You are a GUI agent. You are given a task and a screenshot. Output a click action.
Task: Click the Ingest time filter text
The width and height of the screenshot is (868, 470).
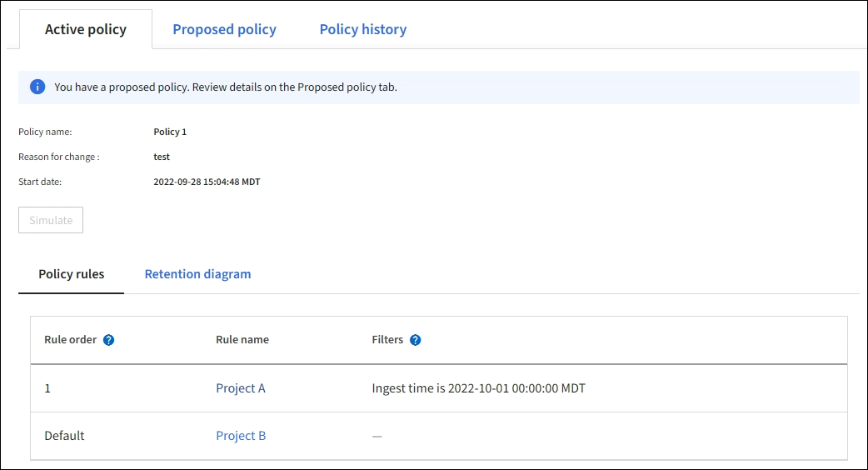click(x=478, y=388)
